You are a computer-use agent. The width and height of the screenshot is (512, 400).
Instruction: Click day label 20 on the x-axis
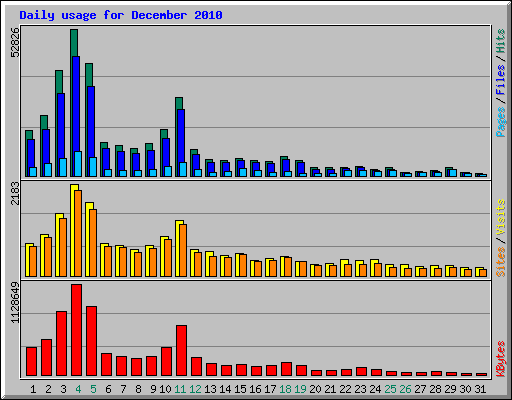click(x=315, y=389)
